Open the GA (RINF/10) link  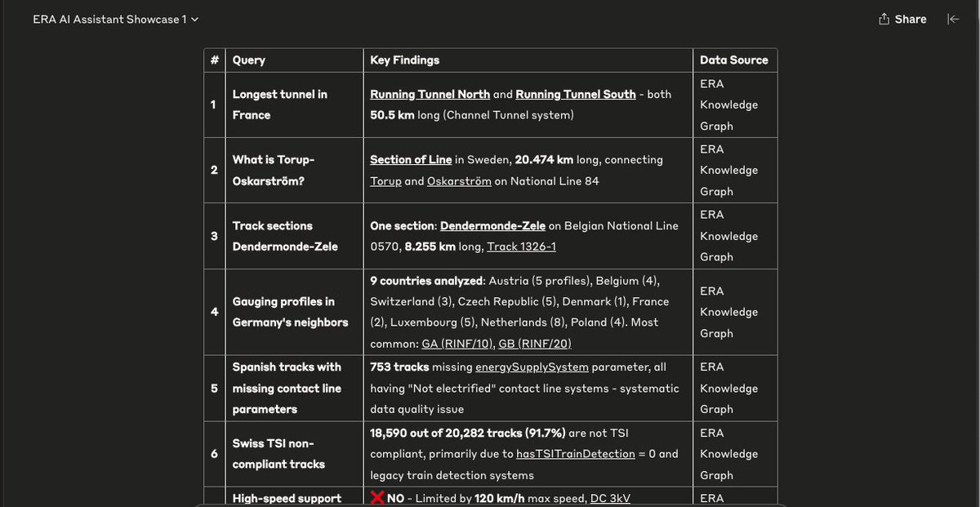point(456,344)
